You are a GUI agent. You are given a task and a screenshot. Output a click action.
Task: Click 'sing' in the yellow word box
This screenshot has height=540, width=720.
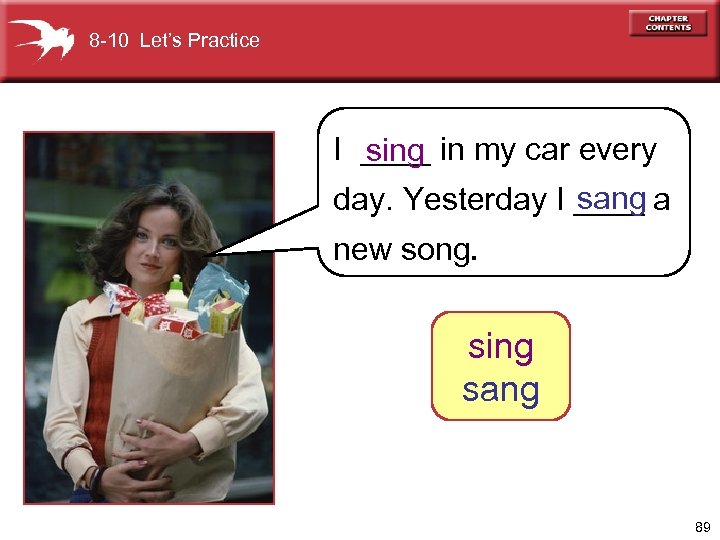(x=501, y=348)
